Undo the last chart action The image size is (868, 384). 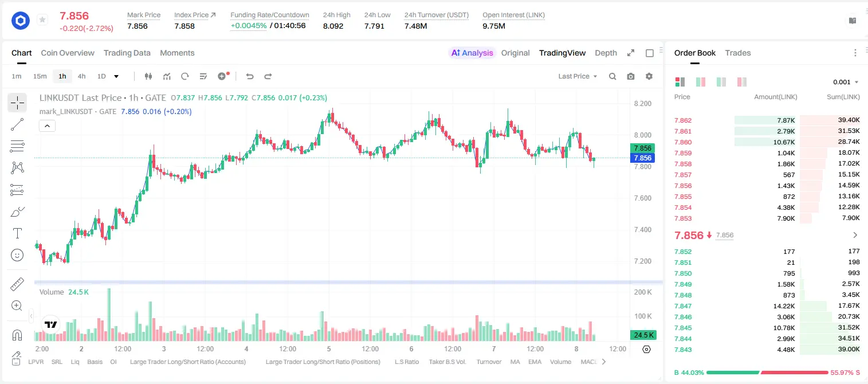[250, 76]
